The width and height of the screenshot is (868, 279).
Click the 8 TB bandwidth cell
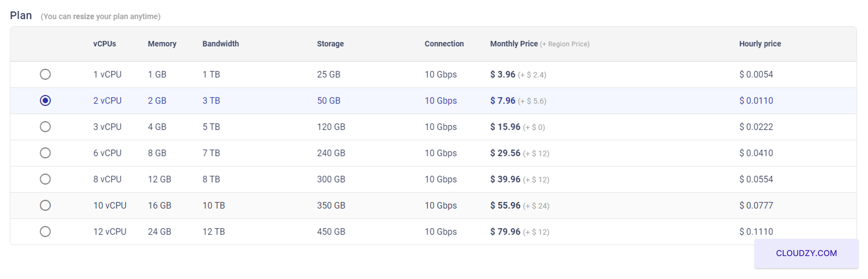coord(211,179)
